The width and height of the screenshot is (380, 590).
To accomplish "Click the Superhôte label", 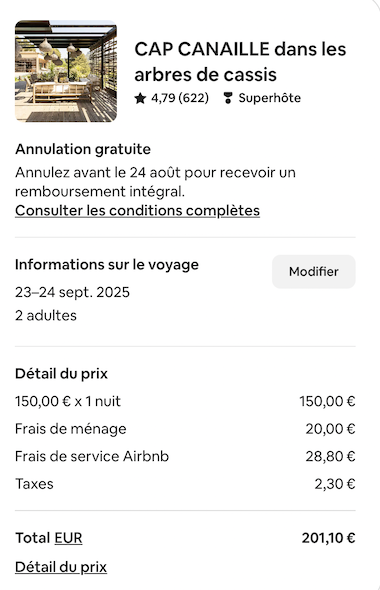I will coord(270,98).
